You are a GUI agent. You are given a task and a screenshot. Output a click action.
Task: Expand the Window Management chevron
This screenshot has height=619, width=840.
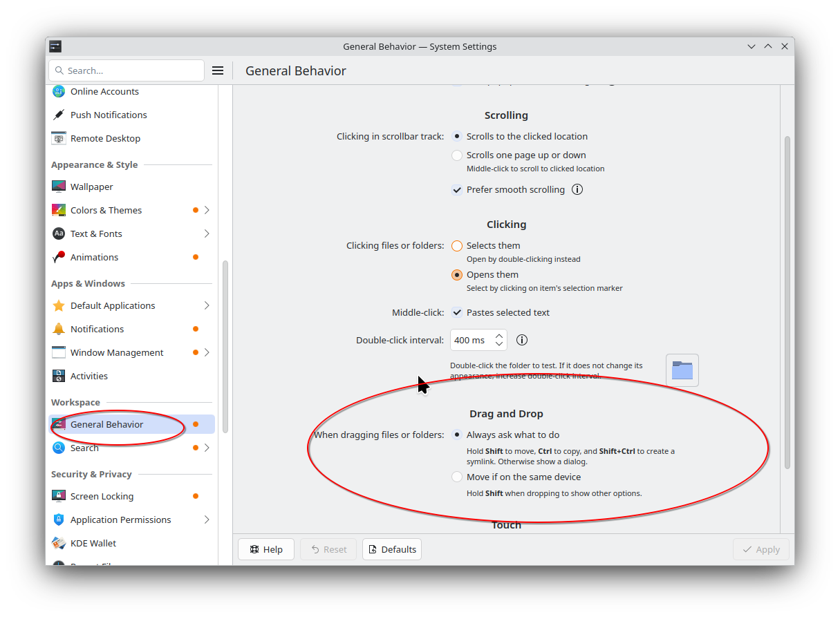tap(207, 352)
